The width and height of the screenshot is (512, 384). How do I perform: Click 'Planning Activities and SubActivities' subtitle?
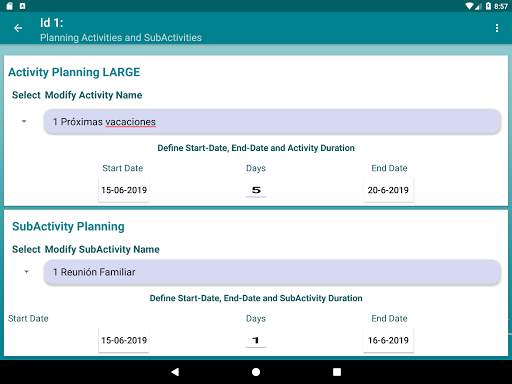click(x=121, y=38)
